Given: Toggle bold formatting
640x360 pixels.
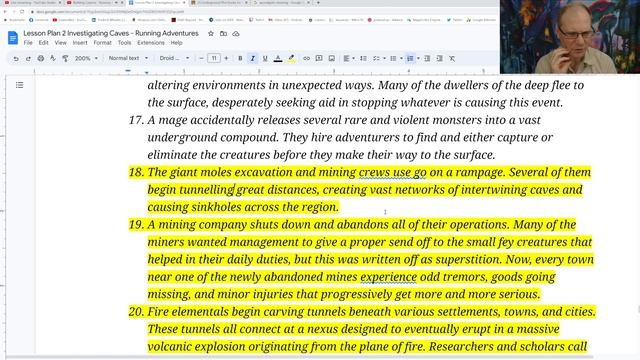Looking at the screenshot, I should (240, 59).
